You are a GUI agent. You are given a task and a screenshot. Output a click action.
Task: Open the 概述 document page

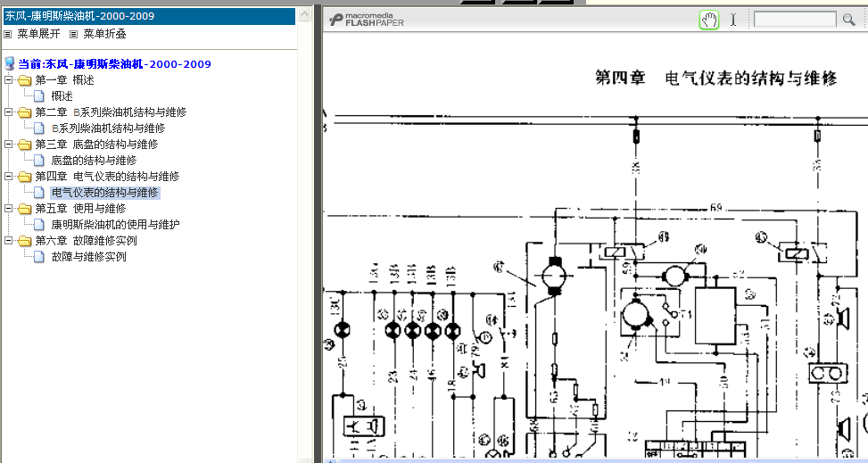[x=62, y=96]
